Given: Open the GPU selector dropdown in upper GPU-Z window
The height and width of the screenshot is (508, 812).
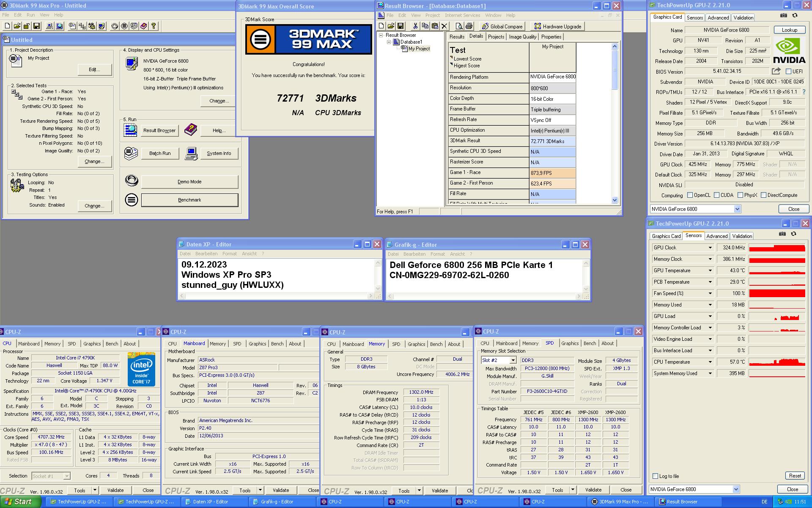Looking at the screenshot, I should (x=737, y=209).
